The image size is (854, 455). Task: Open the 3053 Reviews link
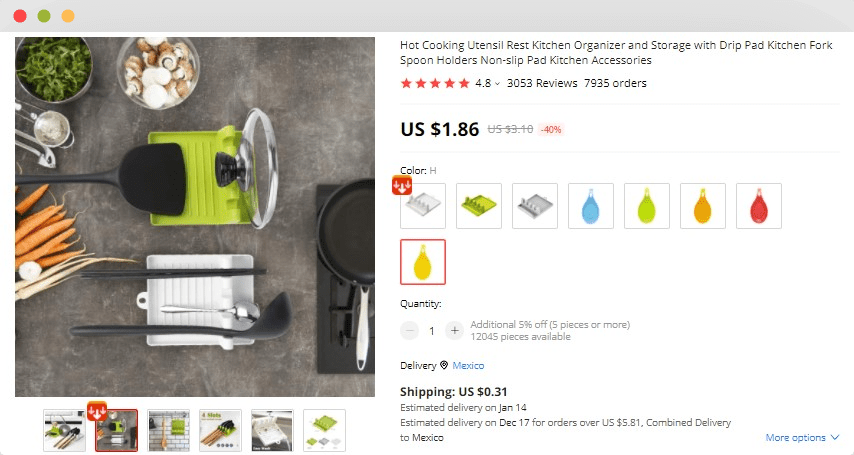tap(542, 83)
